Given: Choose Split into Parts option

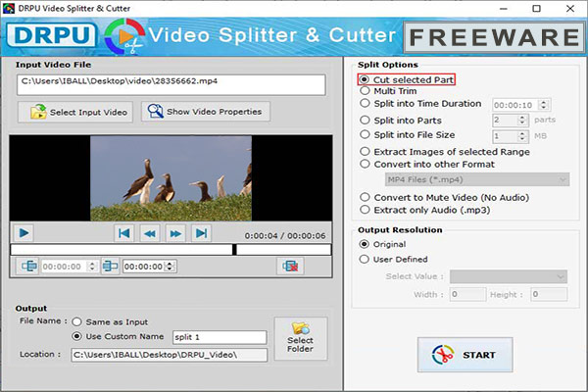Looking at the screenshot, I should click(401, 120).
